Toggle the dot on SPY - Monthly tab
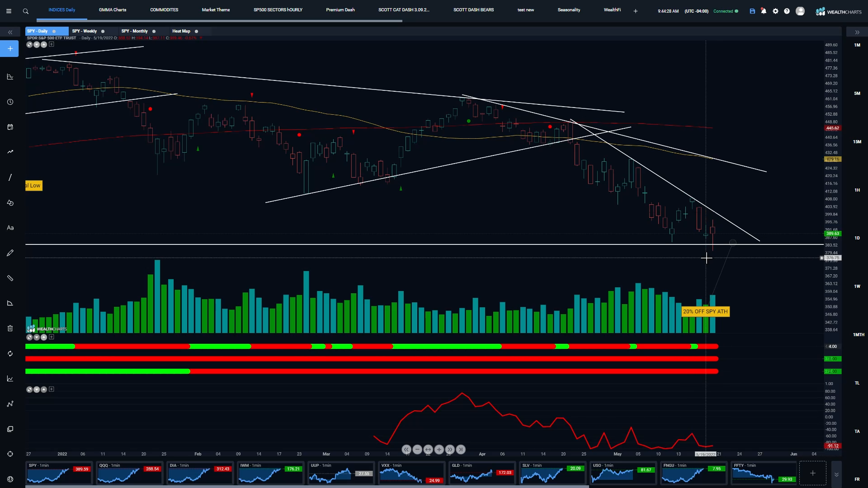The height and width of the screenshot is (488, 868). click(154, 31)
